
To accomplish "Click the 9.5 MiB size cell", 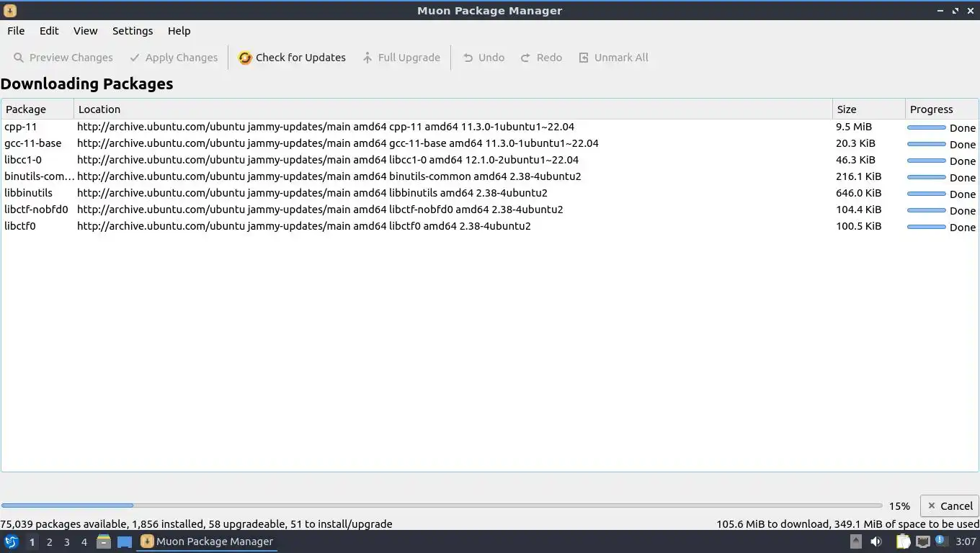I will coord(854,127).
